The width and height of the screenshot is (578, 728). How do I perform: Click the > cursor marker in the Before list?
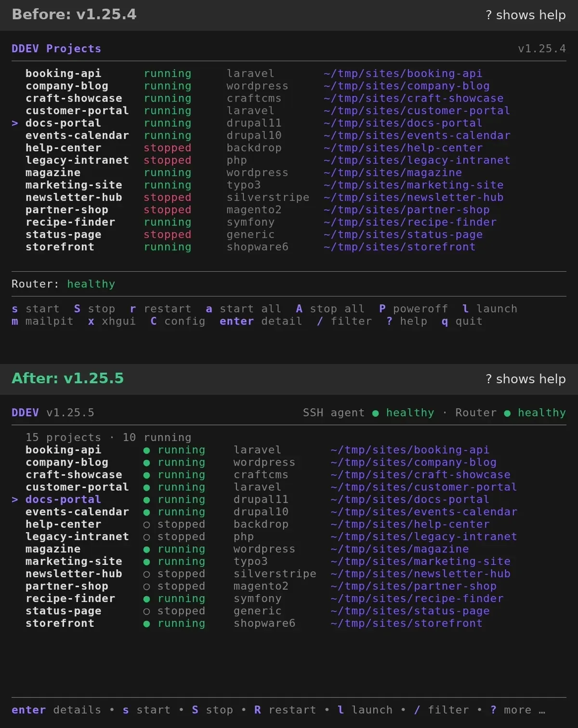[15, 123]
